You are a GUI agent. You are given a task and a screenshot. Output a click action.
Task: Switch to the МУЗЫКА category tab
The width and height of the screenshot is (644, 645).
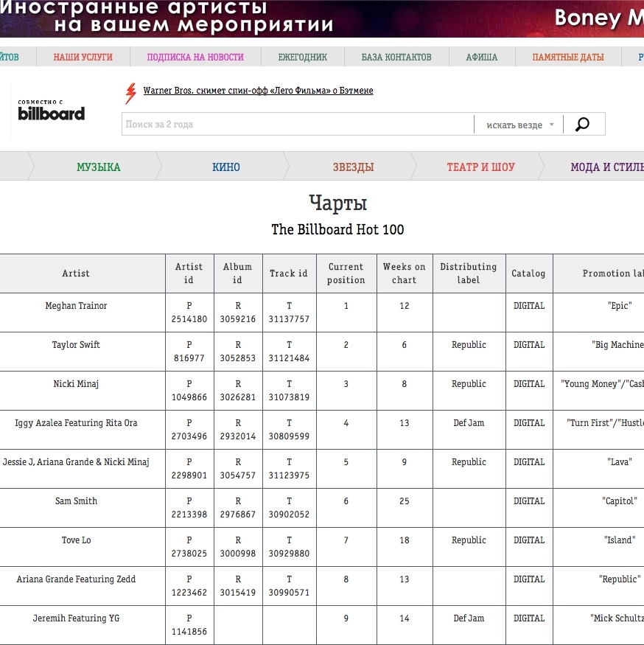(99, 167)
